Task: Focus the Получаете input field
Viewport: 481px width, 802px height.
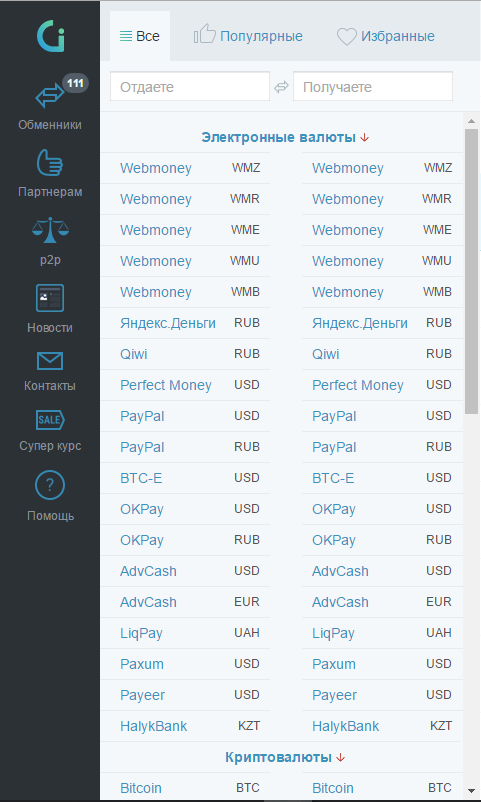Action: (x=373, y=86)
